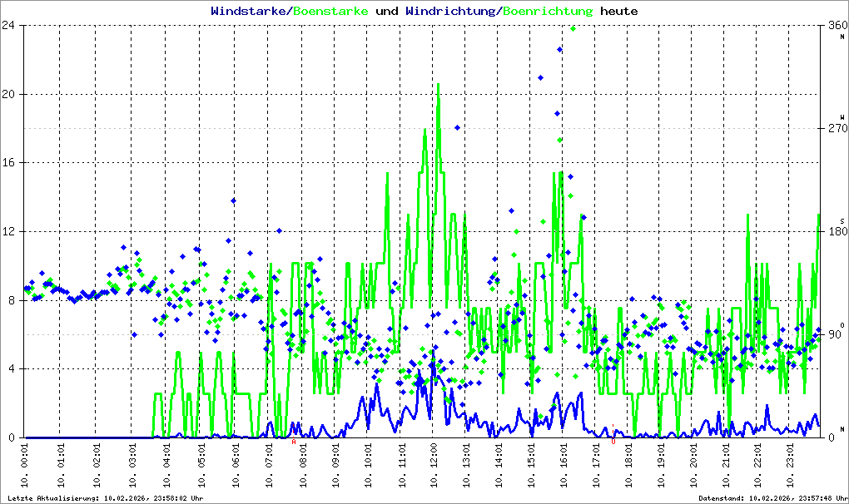Click the '10. 05:01' time label
849x504 pixels.
201,466
